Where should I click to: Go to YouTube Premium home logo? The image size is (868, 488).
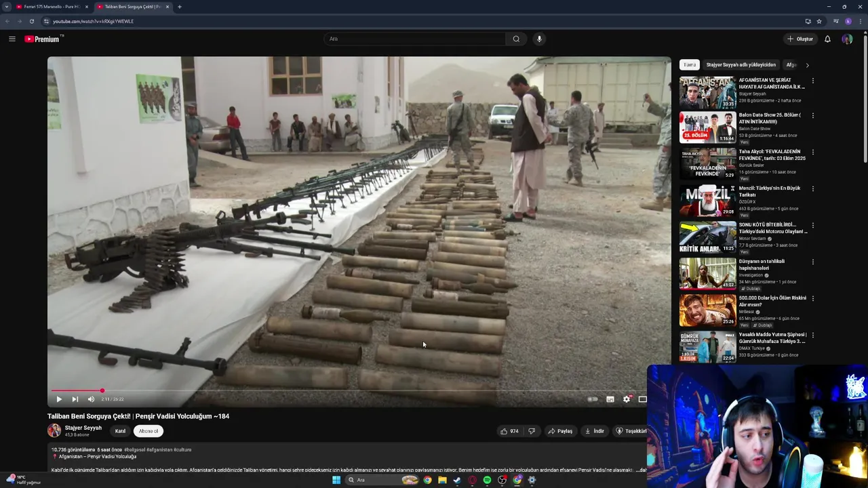pyautogui.click(x=43, y=39)
